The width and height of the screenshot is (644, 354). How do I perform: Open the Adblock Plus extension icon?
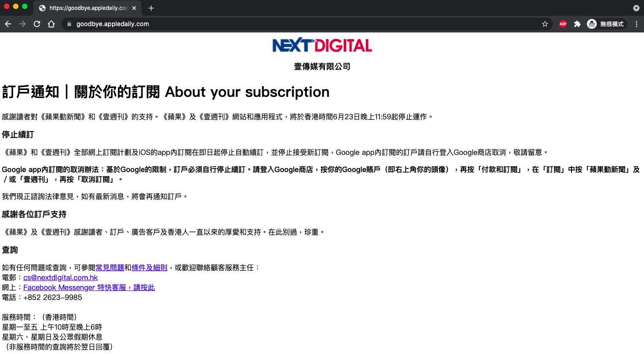tap(563, 24)
